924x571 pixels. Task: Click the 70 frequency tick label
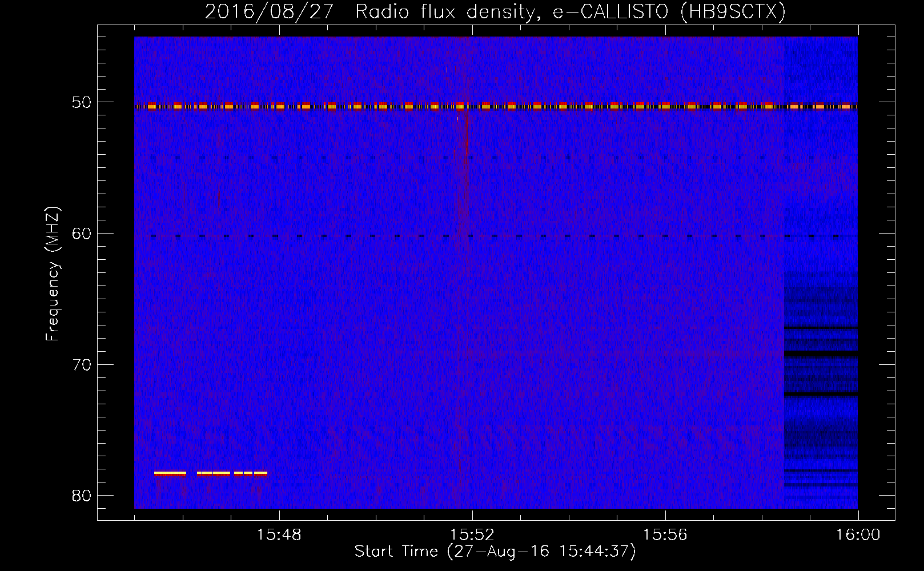pyautogui.click(x=82, y=365)
